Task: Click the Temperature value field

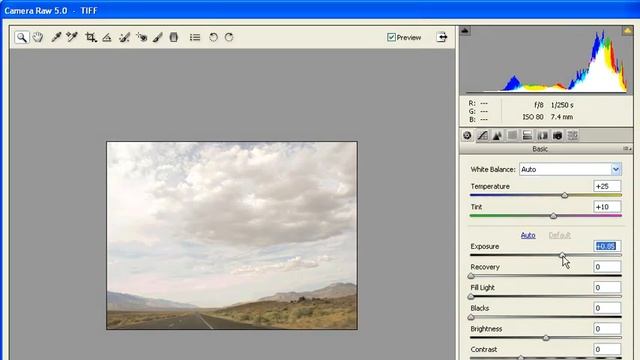Action: click(x=607, y=186)
